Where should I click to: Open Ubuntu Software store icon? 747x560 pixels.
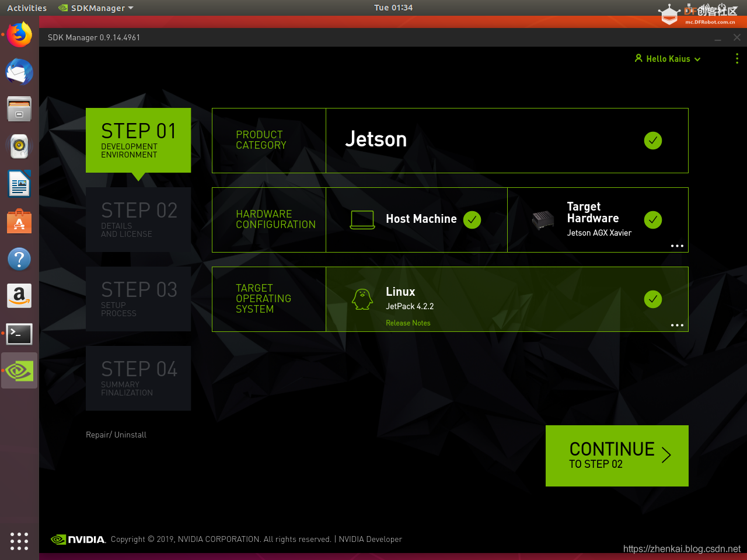(x=19, y=221)
